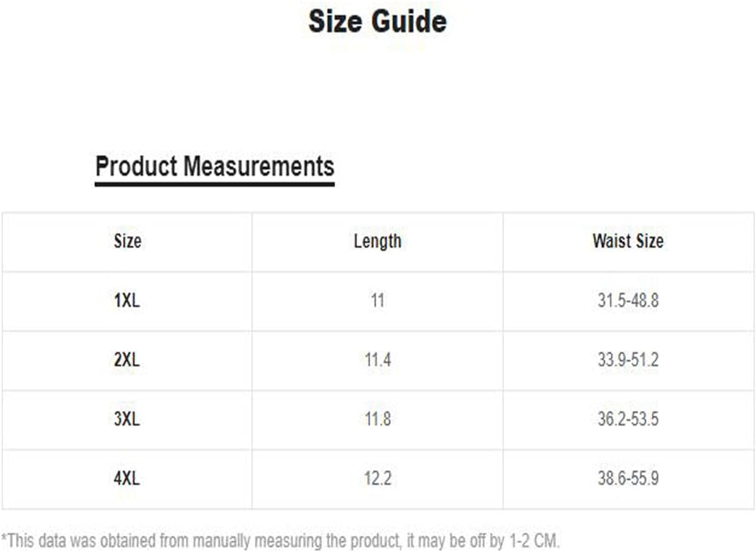Screen dimensions: 756x552
Task: Click the length value 11.8
Action: pos(377,419)
